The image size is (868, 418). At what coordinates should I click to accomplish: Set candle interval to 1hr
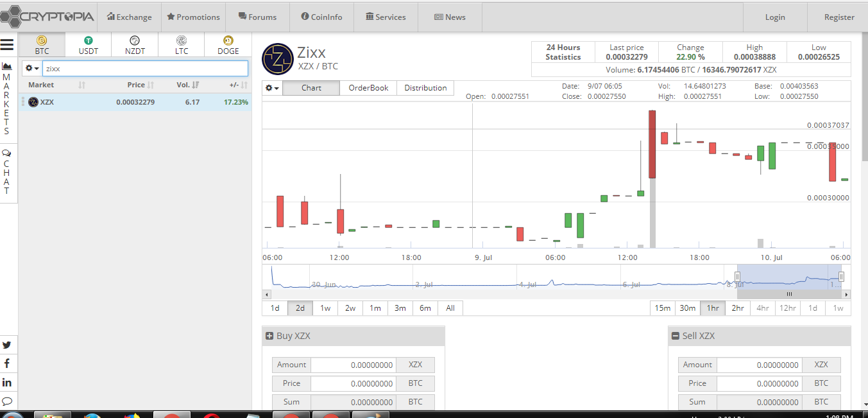tap(713, 308)
